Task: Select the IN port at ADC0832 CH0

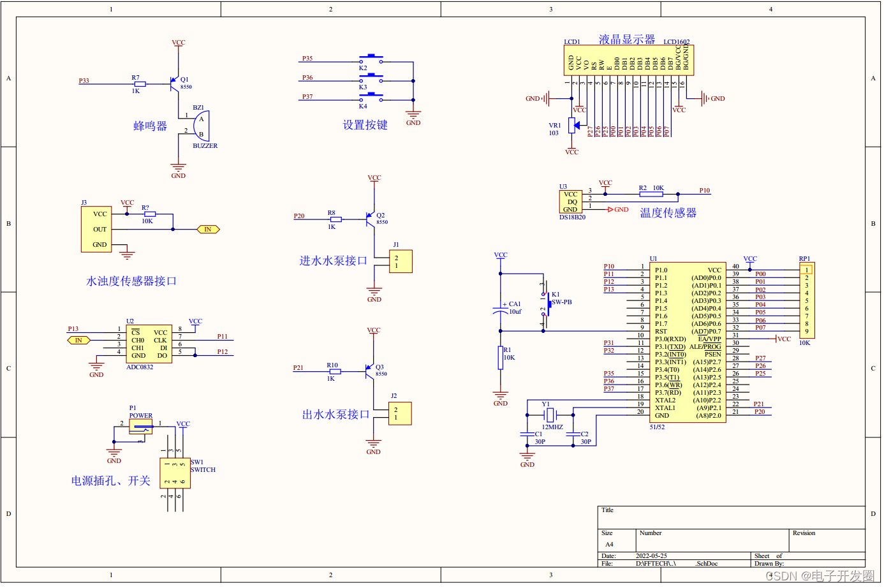Action: tap(78, 341)
